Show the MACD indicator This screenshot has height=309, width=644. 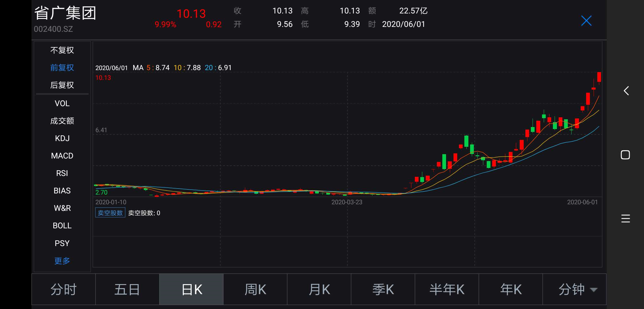click(62, 156)
